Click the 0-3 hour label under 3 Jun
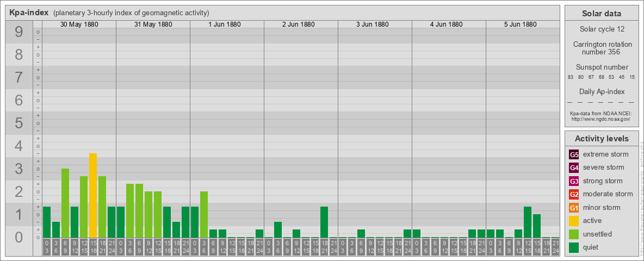644x261 pixels. tap(343, 247)
